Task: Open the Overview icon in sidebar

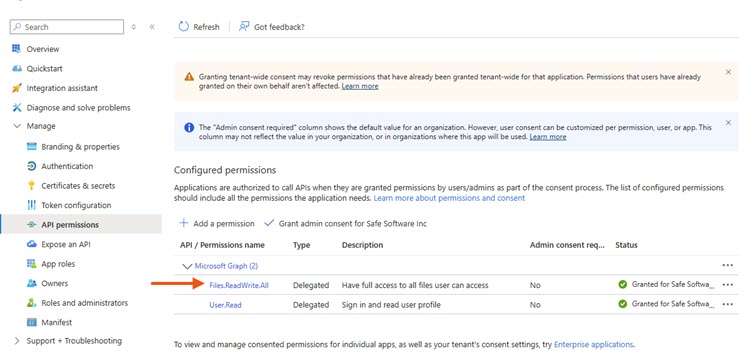Action: [x=17, y=49]
